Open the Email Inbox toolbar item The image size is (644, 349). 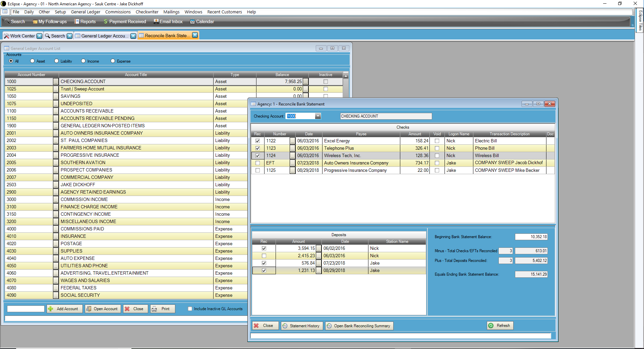168,21
